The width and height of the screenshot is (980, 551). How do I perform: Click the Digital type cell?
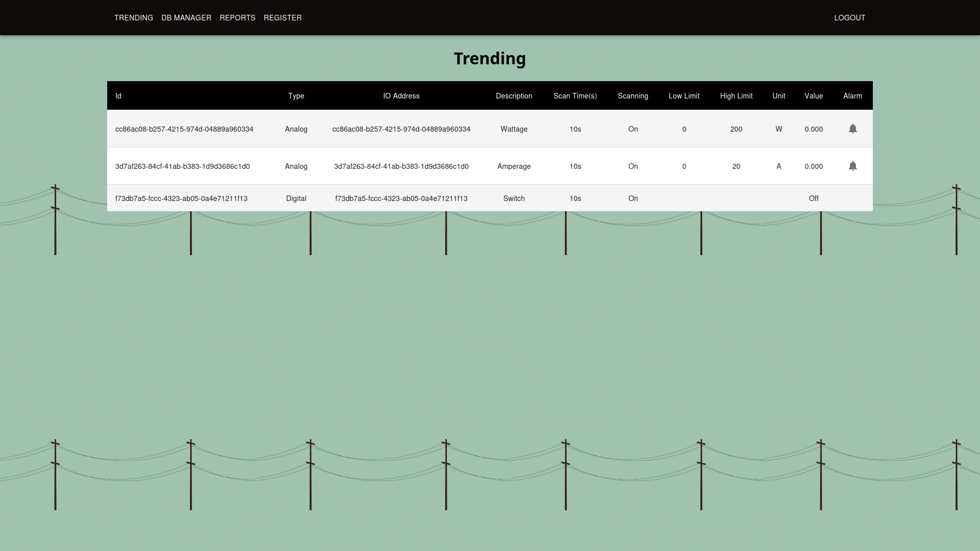(296, 198)
